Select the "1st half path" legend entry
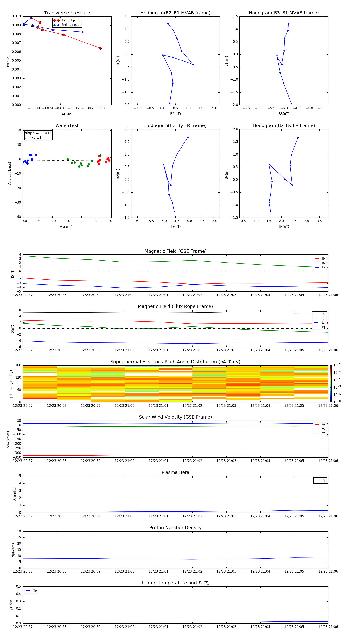351x644 pixels. tap(67, 20)
